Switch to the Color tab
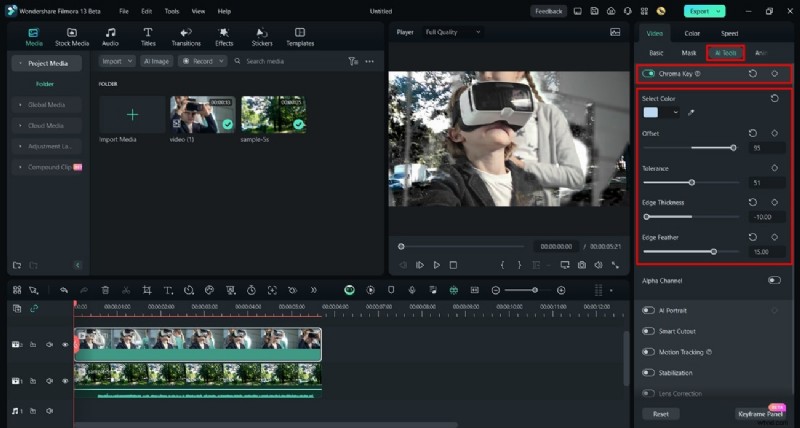This screenshot has width=800, height=428. (692, 33)
